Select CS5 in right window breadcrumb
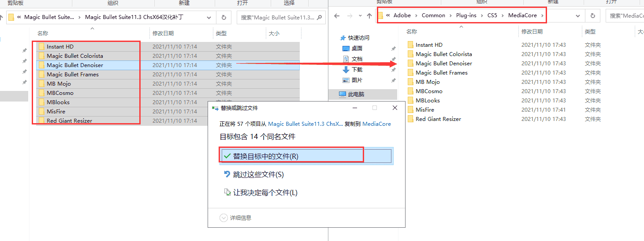Image resolution: width=644 pixels, height=241 pixels. coord(492,15)
